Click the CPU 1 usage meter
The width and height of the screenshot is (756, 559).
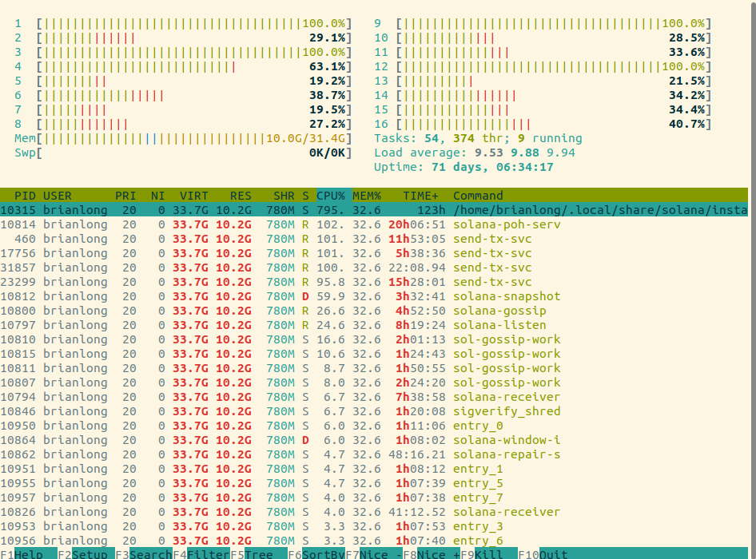point(183,24)
